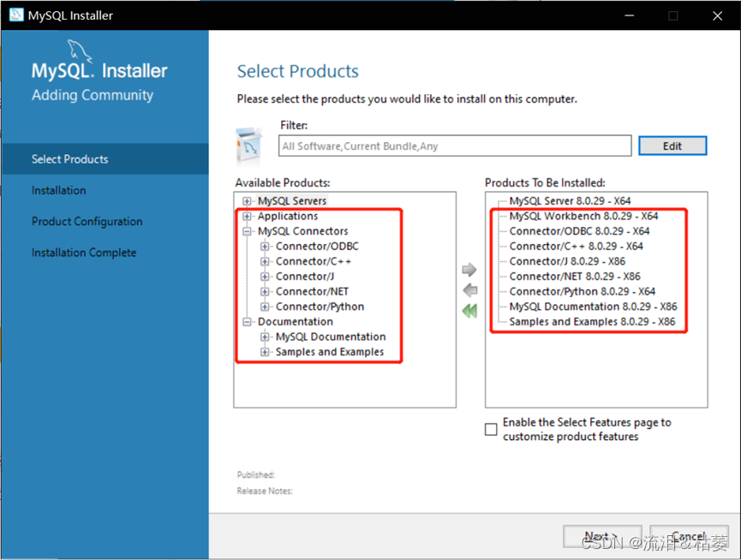Screen dimensions: 741x560
Task: Select Connector/NET in available products
Action: coord(312,292)
